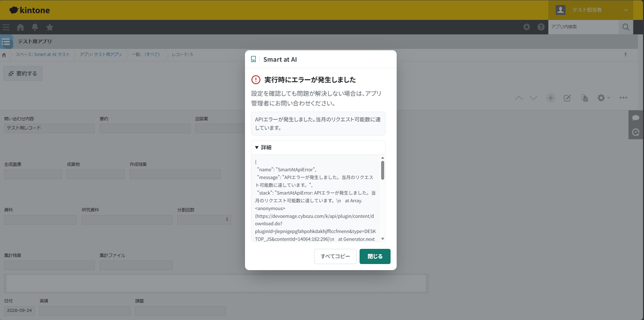Click the レコード: 5 breadcrumb text

(x=182, y=55)
